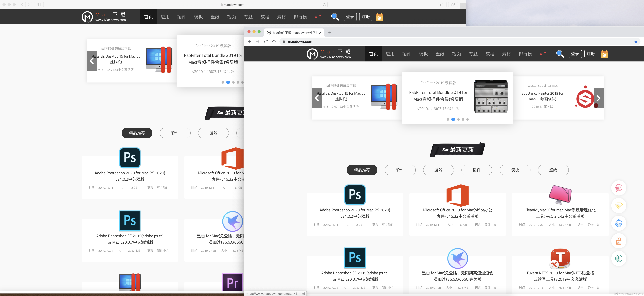Click the Macdown logo in Chrome window

point(329,54)
